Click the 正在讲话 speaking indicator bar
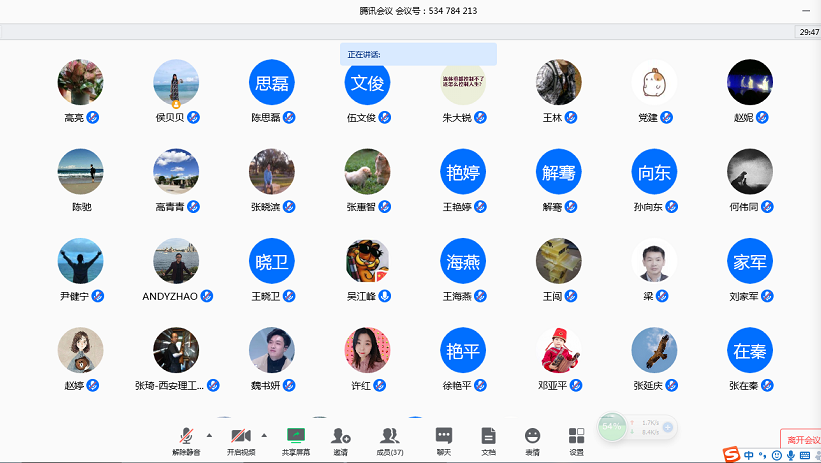Viewport: 821px width, 463px height. [x=418, y=54]
